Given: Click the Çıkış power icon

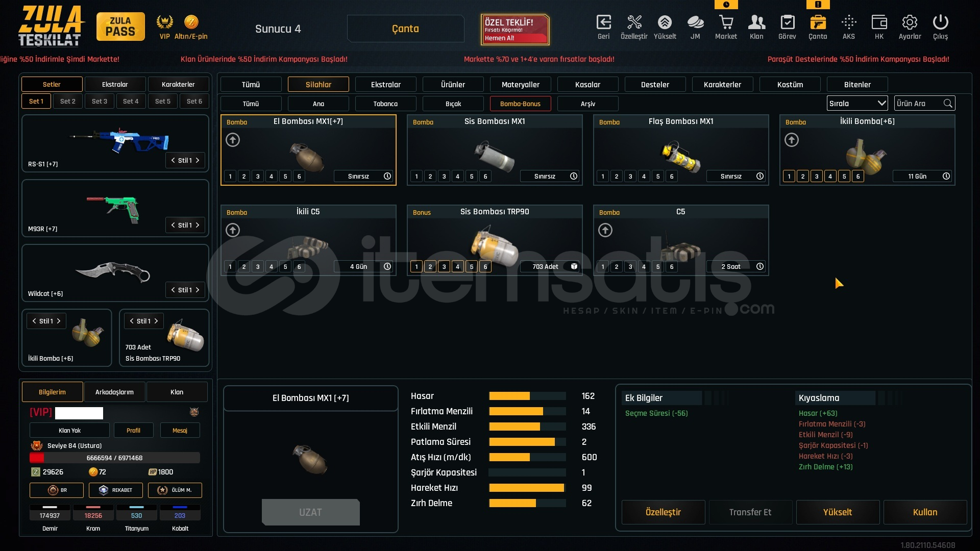Looking at the screenshot, I should pos(940,23).
